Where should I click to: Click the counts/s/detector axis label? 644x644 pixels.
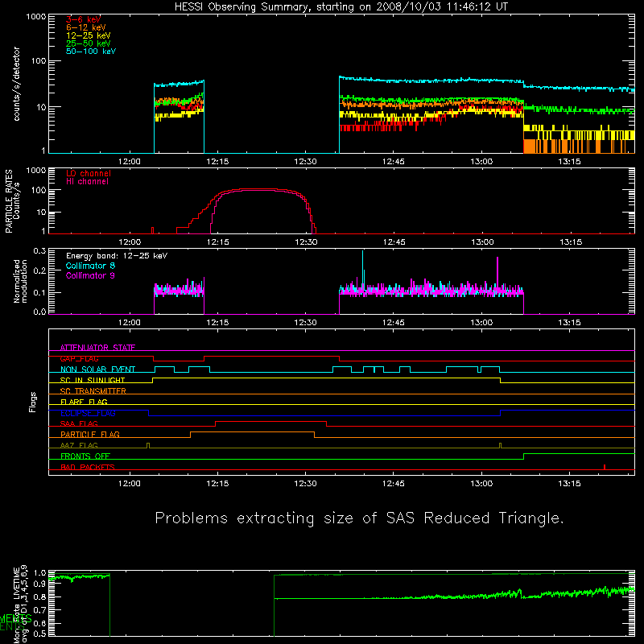17,84
